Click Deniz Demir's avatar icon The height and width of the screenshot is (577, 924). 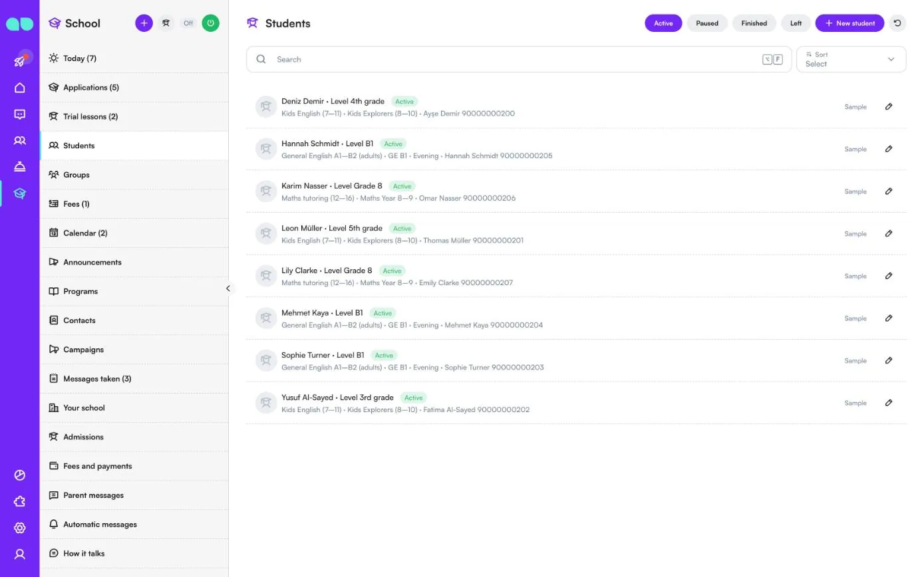266,106
